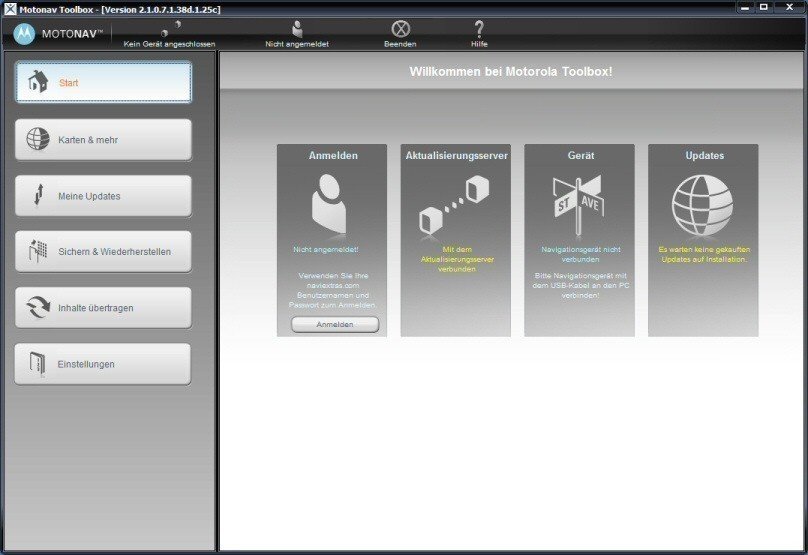This screenshot has width=808, height=555.
Task: Minimize the Motonav Toolbox window
Action: tap(745, 7)
